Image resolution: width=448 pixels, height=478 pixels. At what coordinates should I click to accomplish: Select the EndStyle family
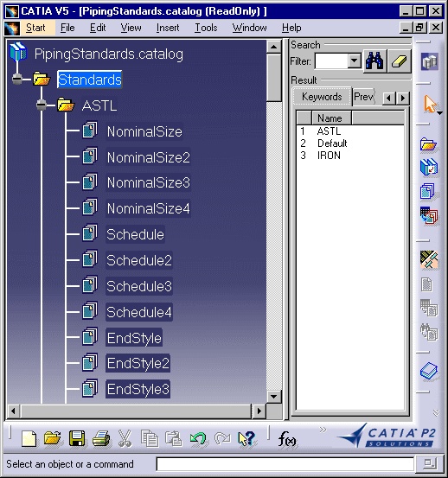(x=134, y=338)
